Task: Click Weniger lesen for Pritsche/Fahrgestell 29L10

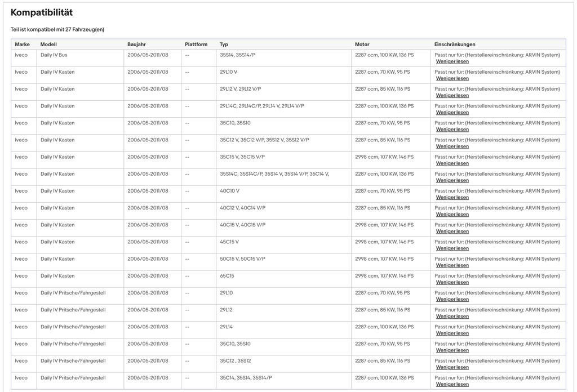Action: coord(452,299)
